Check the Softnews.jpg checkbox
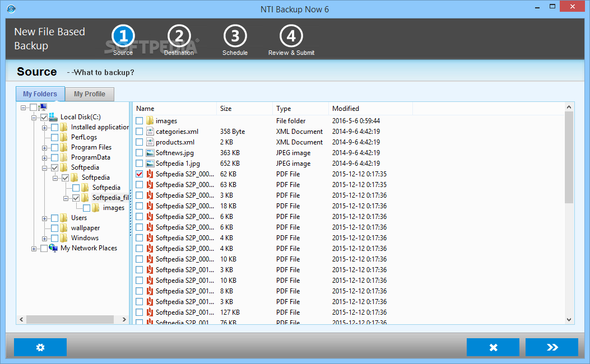This screenshot has height=364, width=590. pyautogui.click(x=140, y=153)
